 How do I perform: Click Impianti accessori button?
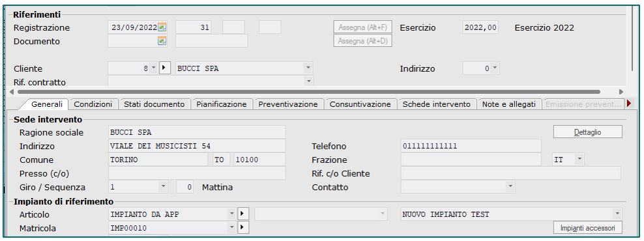[588, 227]
